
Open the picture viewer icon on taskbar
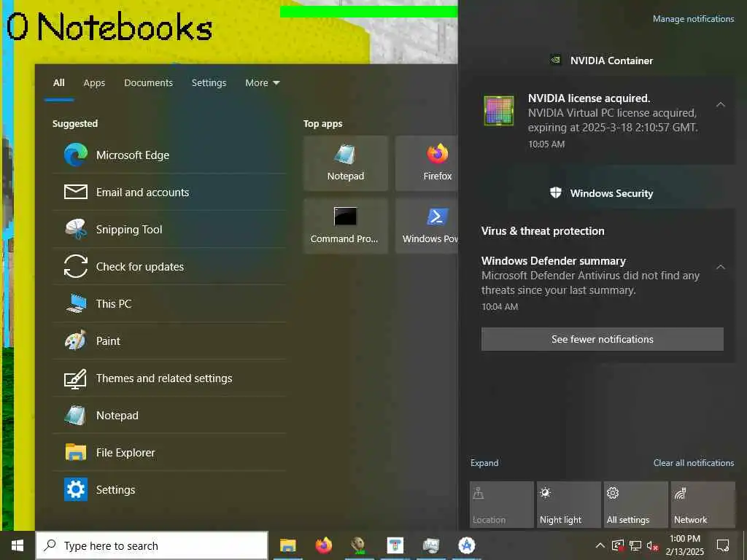430,545
